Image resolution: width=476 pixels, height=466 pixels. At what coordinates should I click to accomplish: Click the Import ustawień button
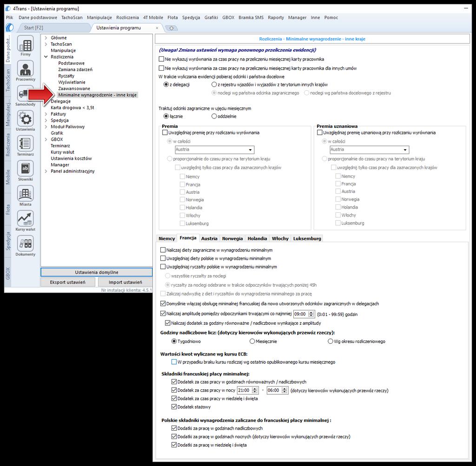pos(125,282)
